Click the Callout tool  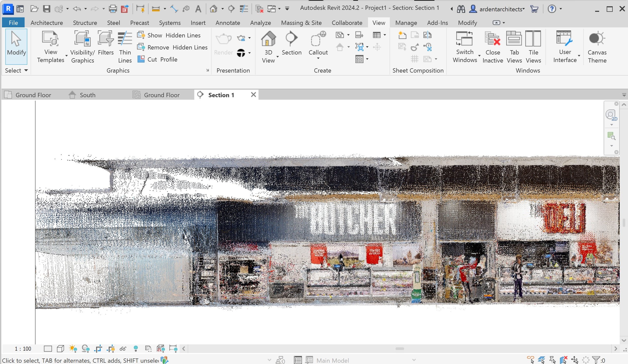318,45
